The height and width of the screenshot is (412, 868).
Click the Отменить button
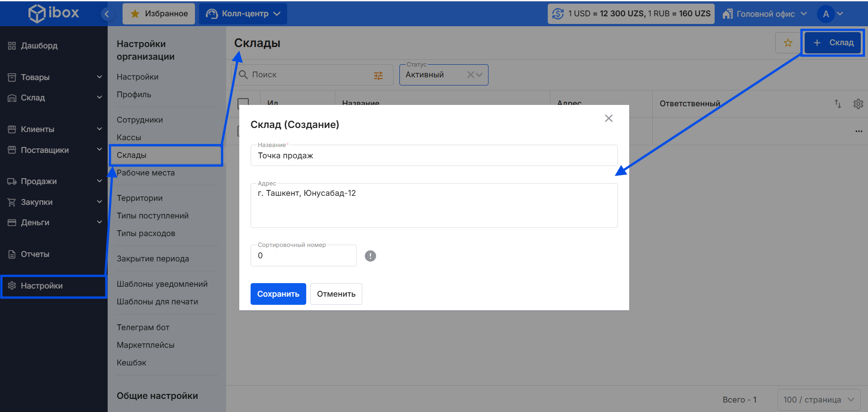336,294
